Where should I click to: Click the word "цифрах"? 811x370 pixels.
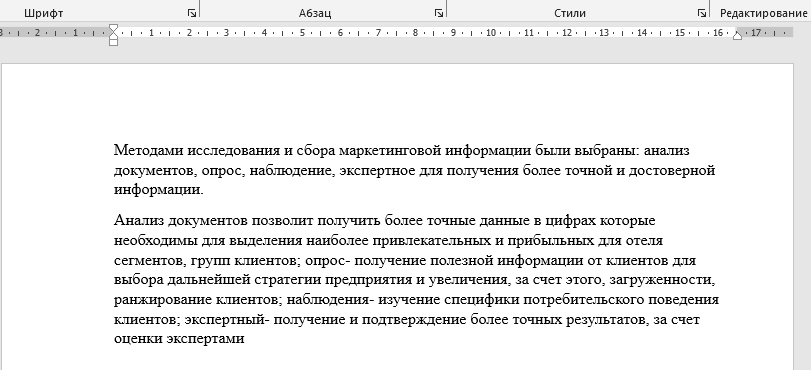tap(570, 221)
